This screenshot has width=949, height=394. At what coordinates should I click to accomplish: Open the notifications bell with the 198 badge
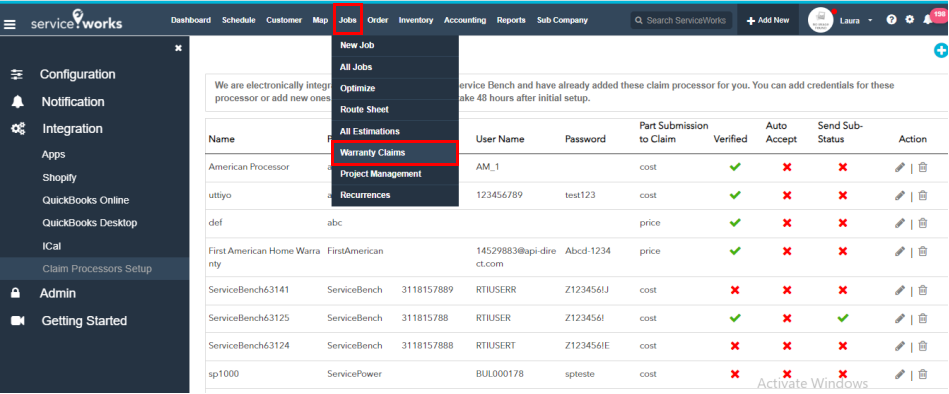(928, 19)
